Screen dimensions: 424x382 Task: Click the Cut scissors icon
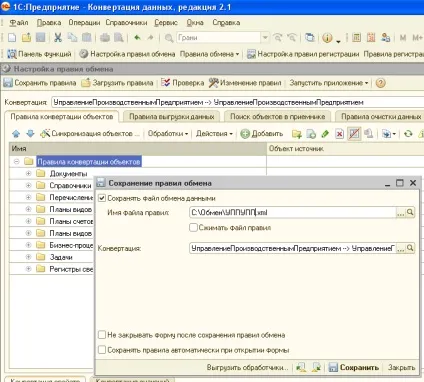(x=58, y=38)
